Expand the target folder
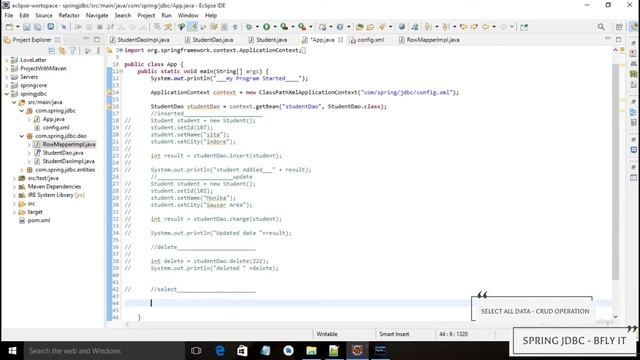This screenshot has width=640, height=360. click(14, 212)
